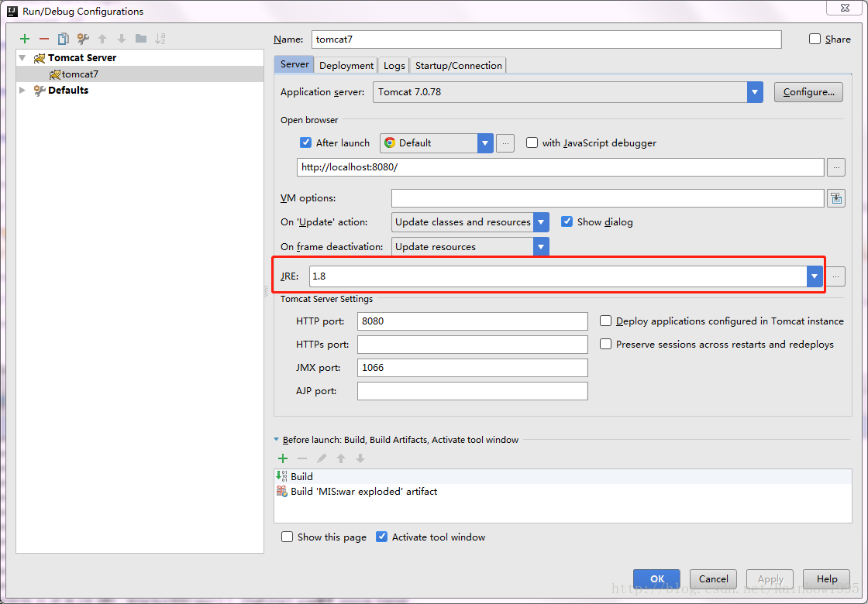
Task: Edit before-launch task pencil icon
Action: 322,458
